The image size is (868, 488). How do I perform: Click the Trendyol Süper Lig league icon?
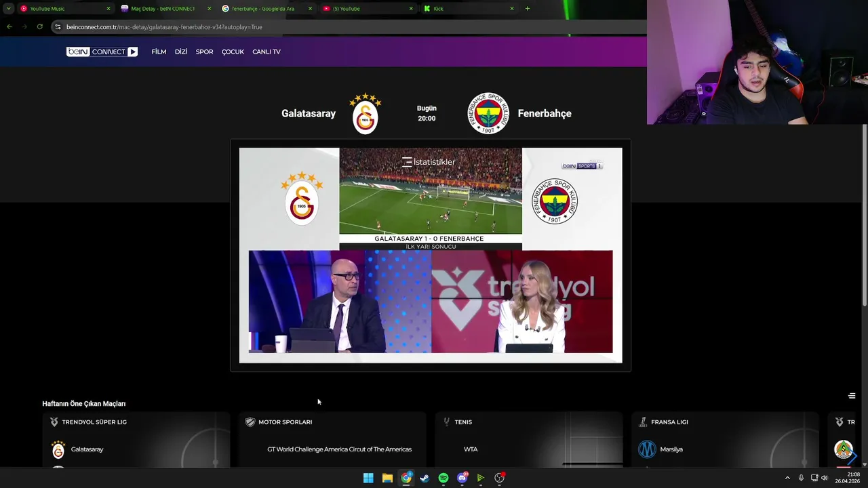[54, 422]
